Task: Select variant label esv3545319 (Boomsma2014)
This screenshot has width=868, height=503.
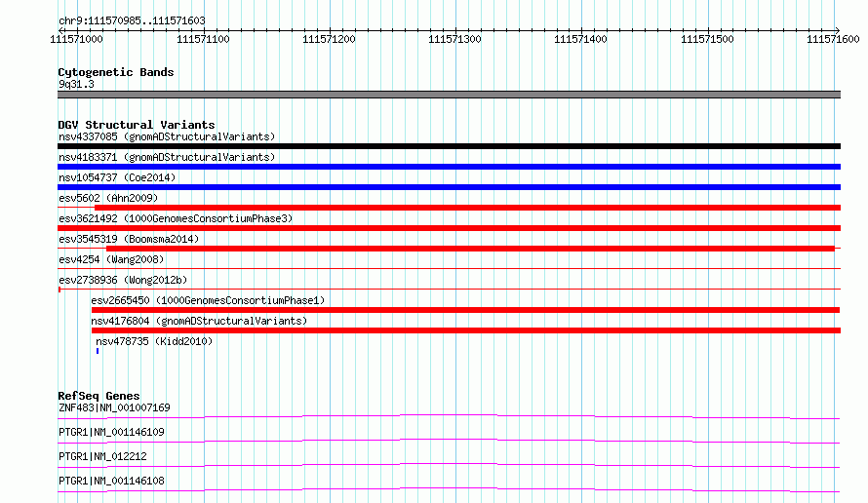Action: 129,239
